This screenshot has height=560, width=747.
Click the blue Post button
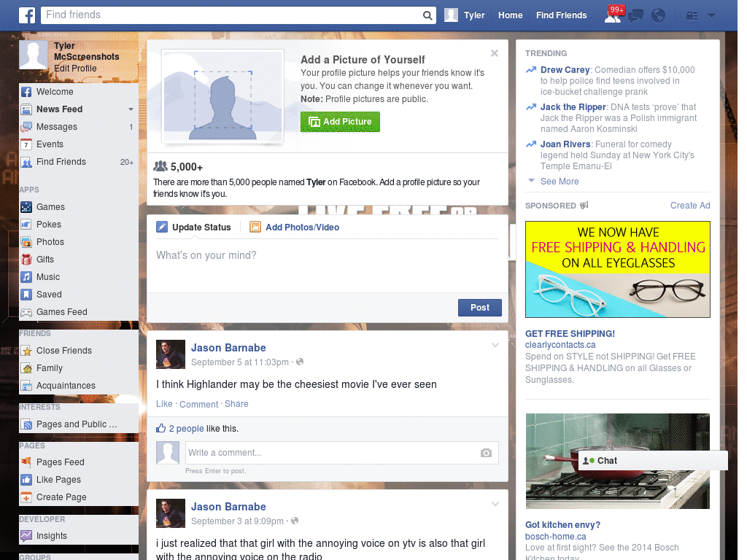pyautogui.click(x=480, y=308)
